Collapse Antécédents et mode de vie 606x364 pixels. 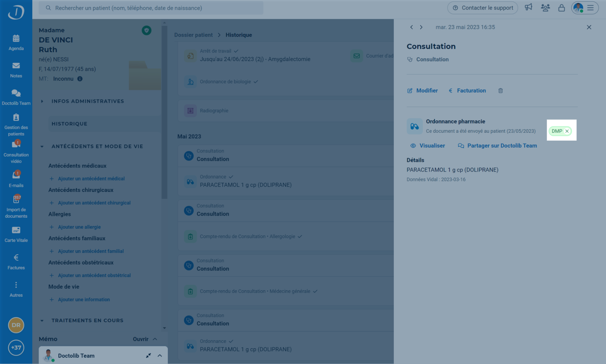pyautogui.click(x=42, y=146)
